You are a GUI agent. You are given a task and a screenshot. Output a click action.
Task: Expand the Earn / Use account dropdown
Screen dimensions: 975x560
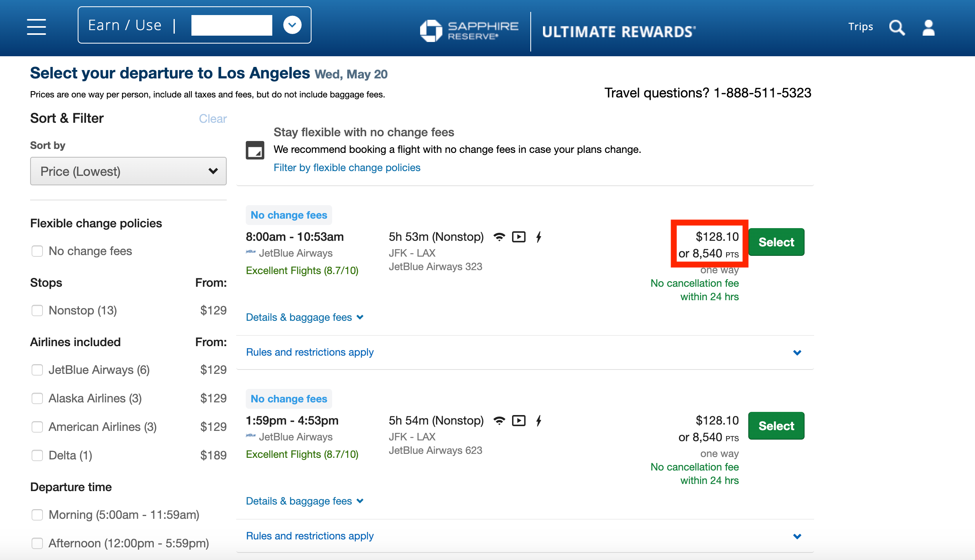(x=292, y=25)
